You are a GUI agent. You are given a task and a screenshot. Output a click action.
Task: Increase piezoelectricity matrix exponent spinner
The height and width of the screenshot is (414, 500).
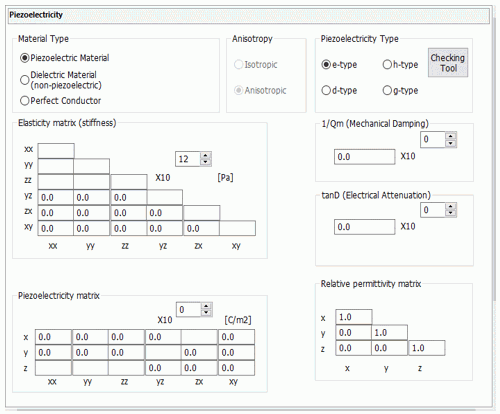coord(206,306)
